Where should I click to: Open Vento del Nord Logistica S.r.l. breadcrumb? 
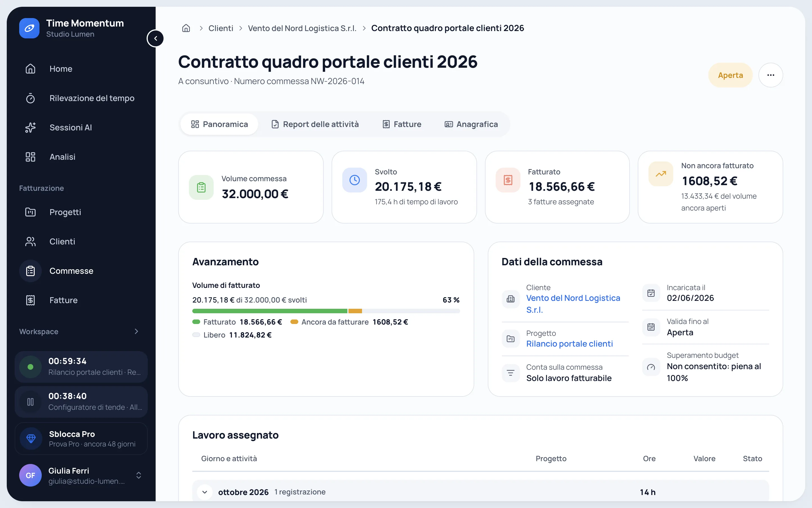pyautogui.click(x=302, y=28)
